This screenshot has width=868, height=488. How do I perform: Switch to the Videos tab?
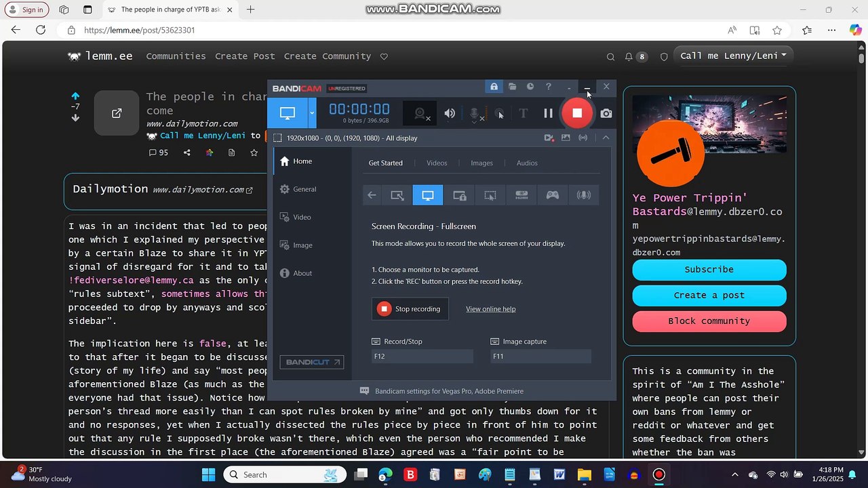pyautogui.click(x=437, y=163)
